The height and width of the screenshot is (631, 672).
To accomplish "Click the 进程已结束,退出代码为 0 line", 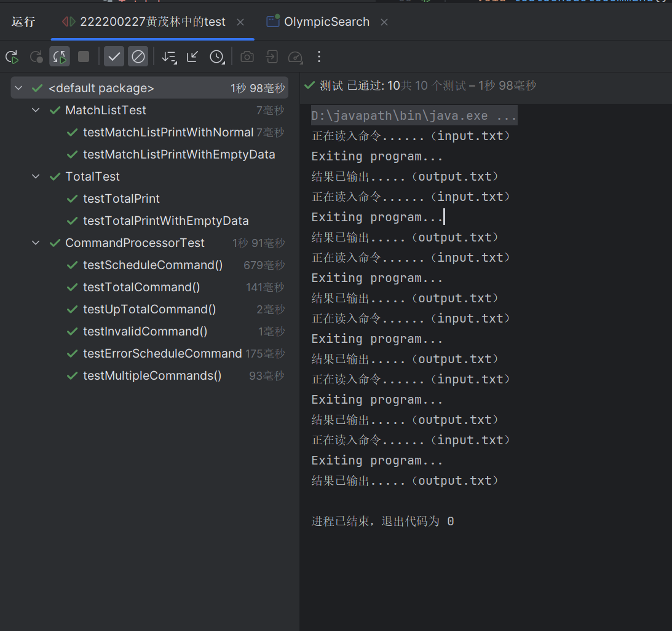I will click(382, 522).
